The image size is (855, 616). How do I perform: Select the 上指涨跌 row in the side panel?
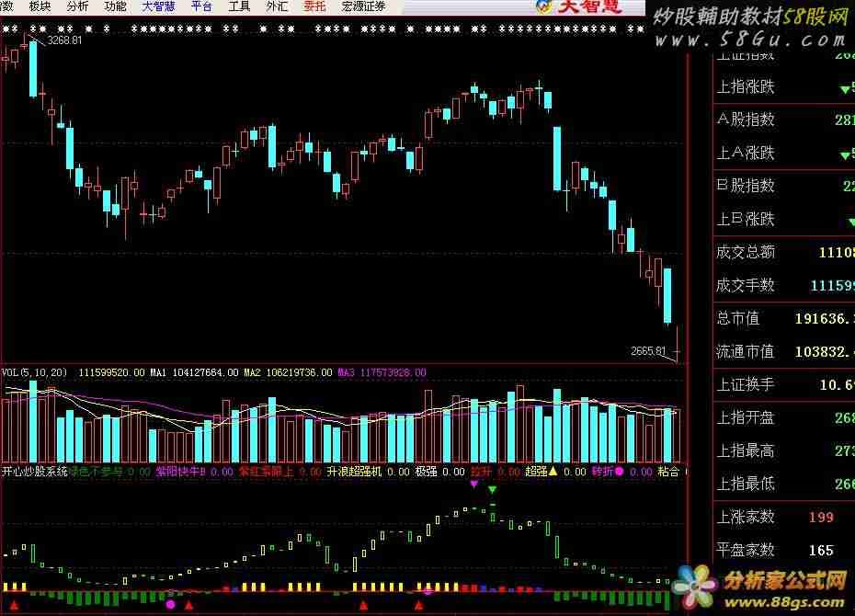click(784, 86)
